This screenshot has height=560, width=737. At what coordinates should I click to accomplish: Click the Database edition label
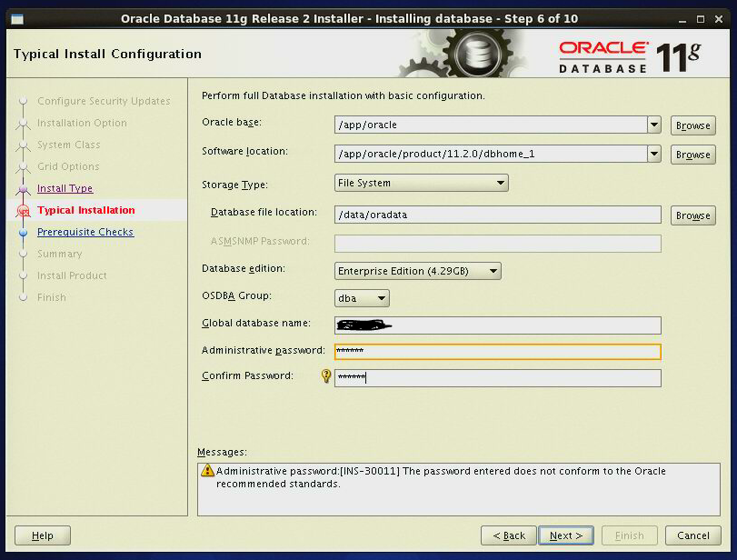tap(243, 268)
